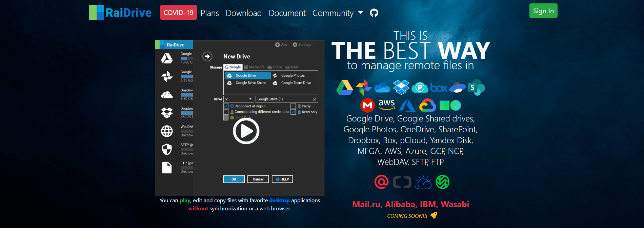
Task: Expand the Community dropdown menu
Action: (338, 13)
